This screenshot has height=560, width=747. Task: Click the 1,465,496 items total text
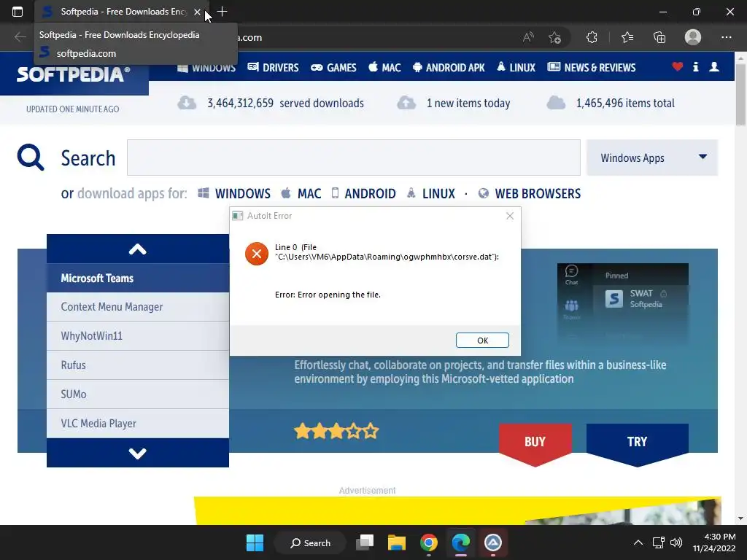625,103
